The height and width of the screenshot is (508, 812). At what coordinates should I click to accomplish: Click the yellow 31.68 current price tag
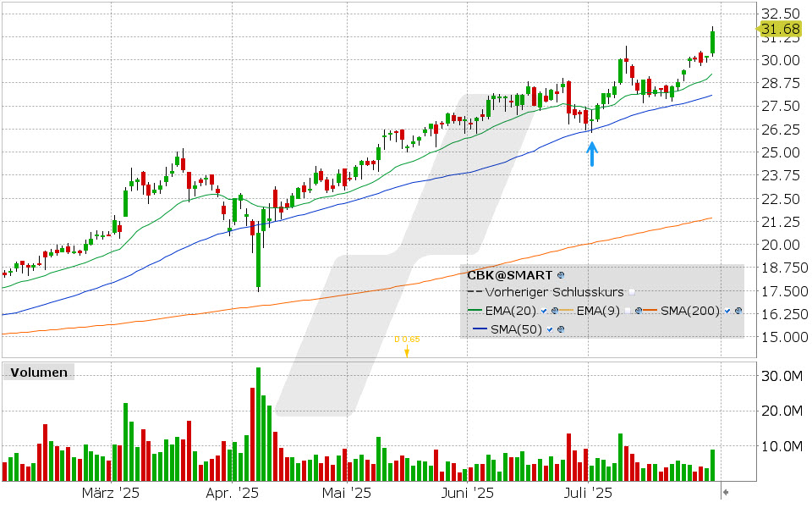point(780,29)
